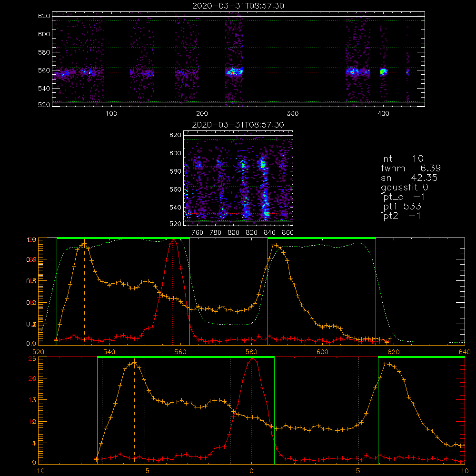
Task: Select the 'fwhm 6.39' readout text
Action: coord(411,168)
